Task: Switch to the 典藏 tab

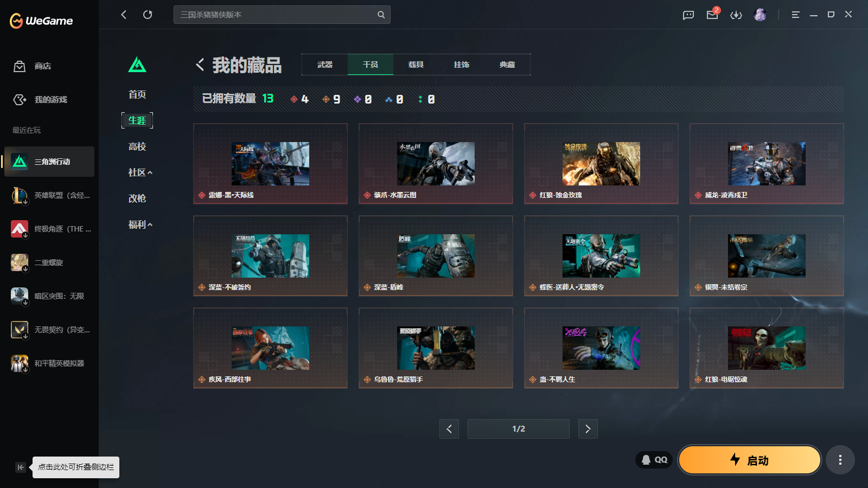Action: (507, 65)
